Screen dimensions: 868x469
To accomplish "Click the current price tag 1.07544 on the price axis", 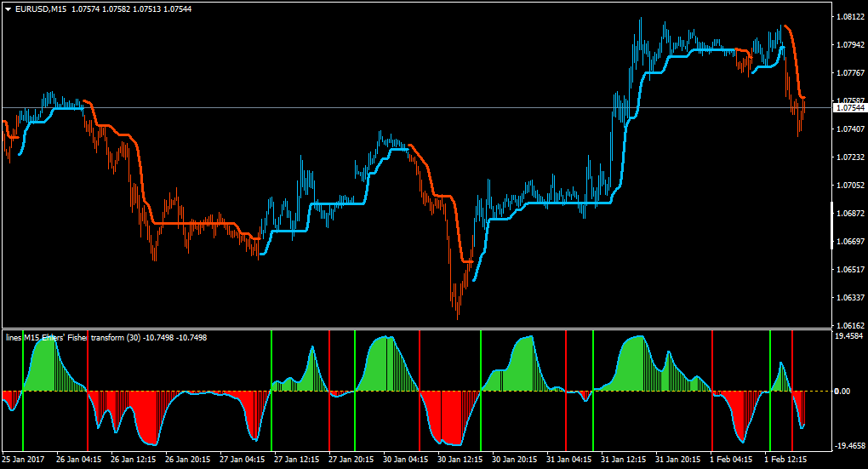I will (850, 108).
